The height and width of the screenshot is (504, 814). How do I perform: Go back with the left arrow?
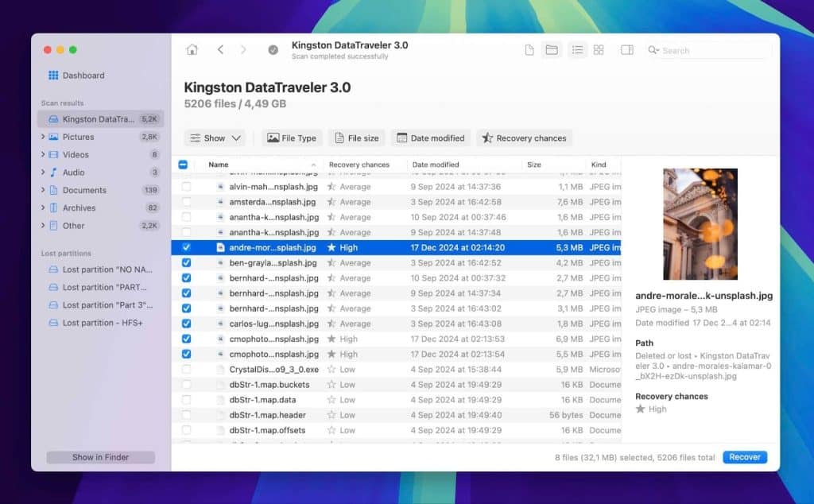point(220,50)
